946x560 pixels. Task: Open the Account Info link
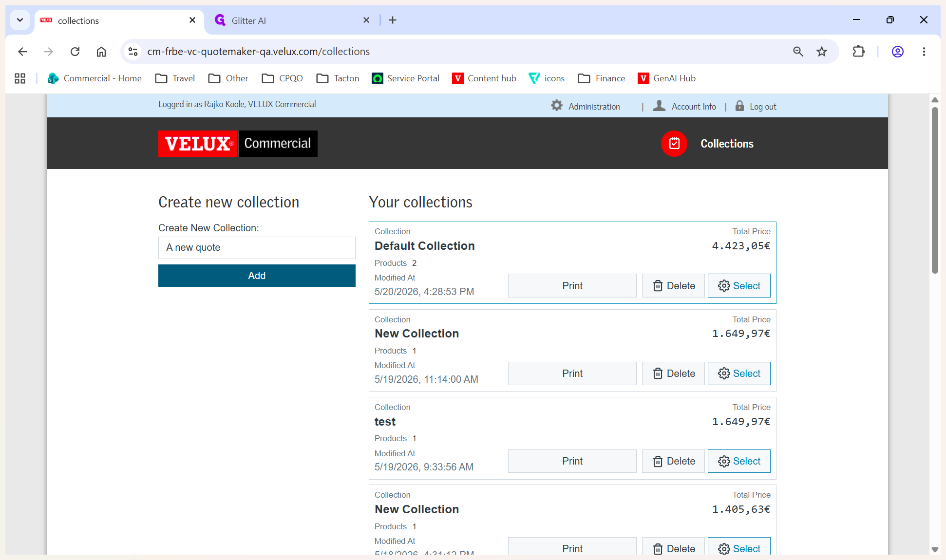point(694,107)
